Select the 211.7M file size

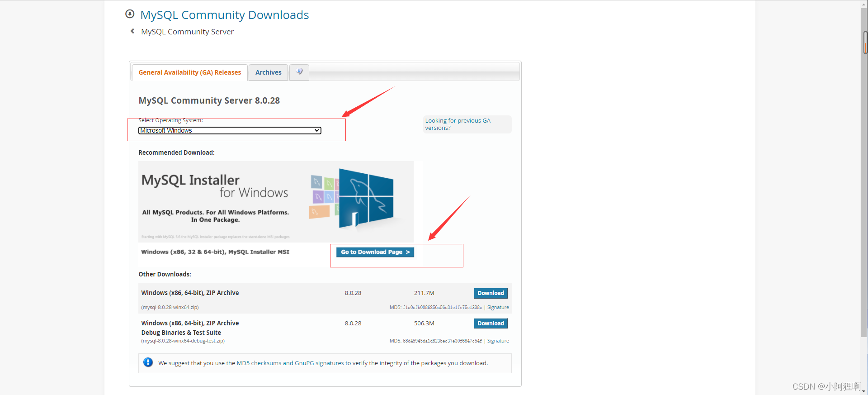coord(424,293)
